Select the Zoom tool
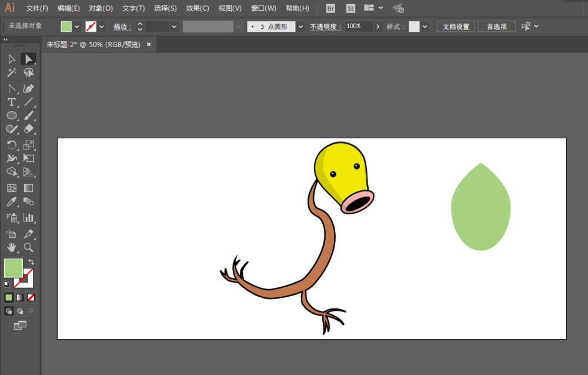The height and width of the screenshot is (375, 588). pyautogui.click(x=28, y=247)
